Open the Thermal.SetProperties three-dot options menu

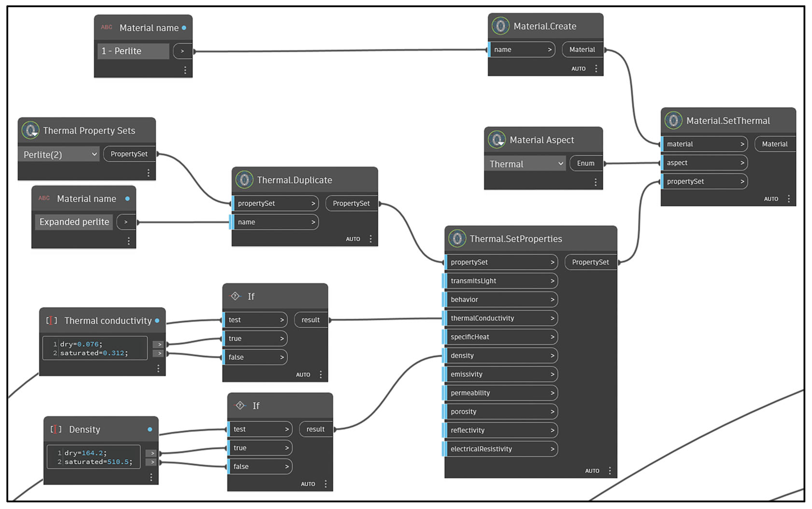point(610,471)
